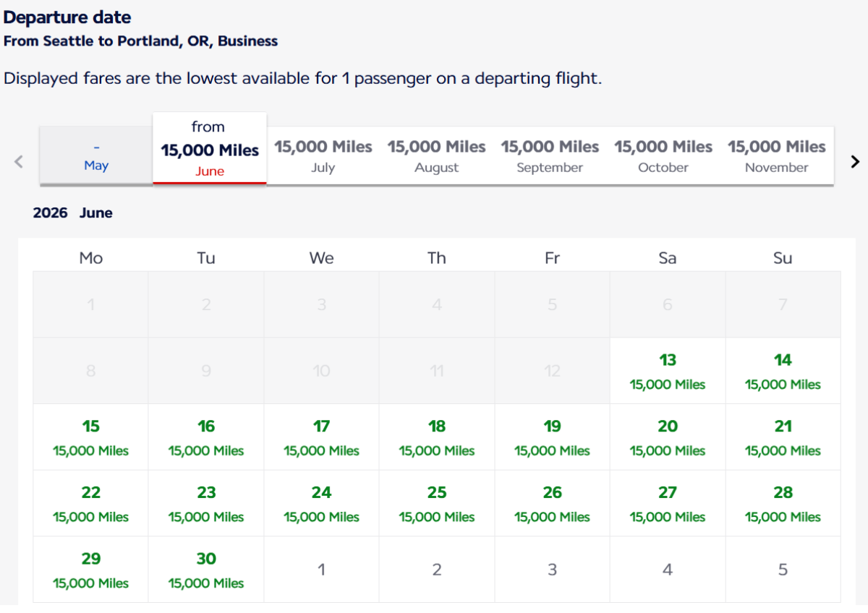Viewport: 868px width, 613px height.
Task: Click next-month day 3 cell
Action: click(553, 570)
